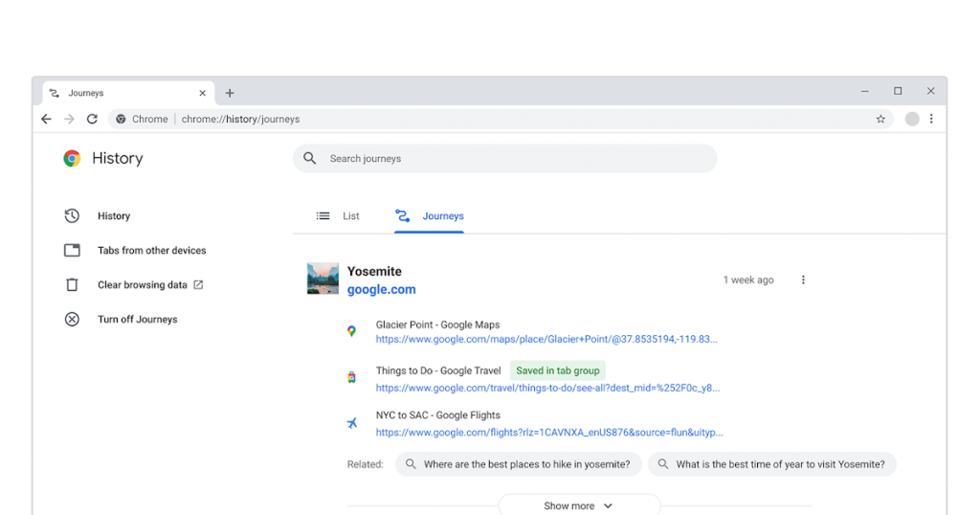Go back using the back arrow

tap(46, 120)
